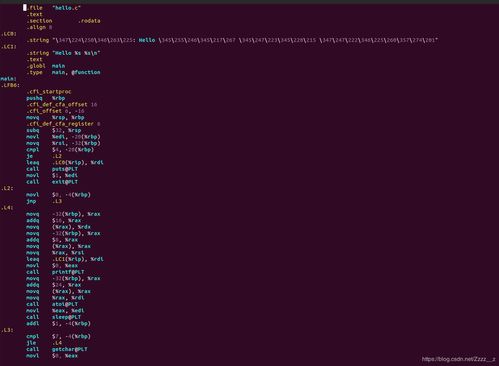The image size is (499, 366).
Task: Select the .globl main directive
Action: pyautogui.click(x=46, y=66)
